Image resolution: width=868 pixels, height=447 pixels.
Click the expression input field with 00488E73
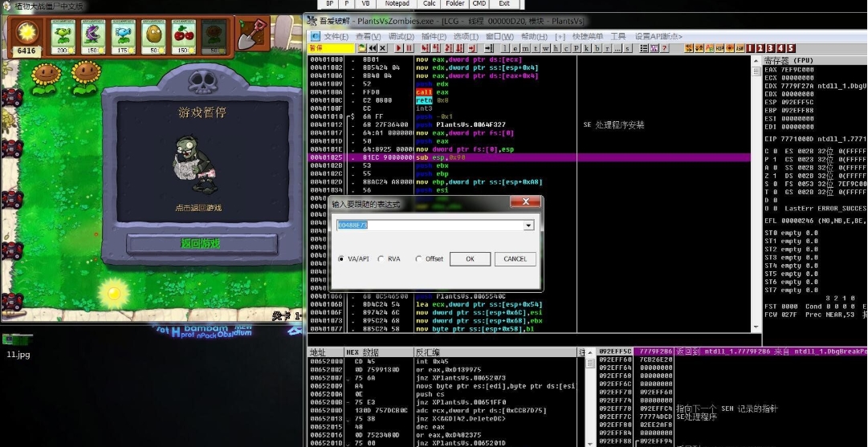click(430, 226)
